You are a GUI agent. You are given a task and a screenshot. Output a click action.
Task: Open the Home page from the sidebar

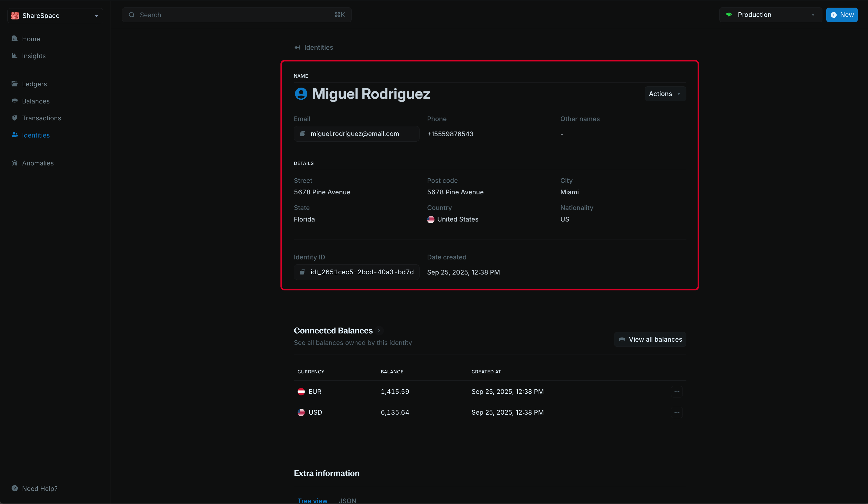15,39
